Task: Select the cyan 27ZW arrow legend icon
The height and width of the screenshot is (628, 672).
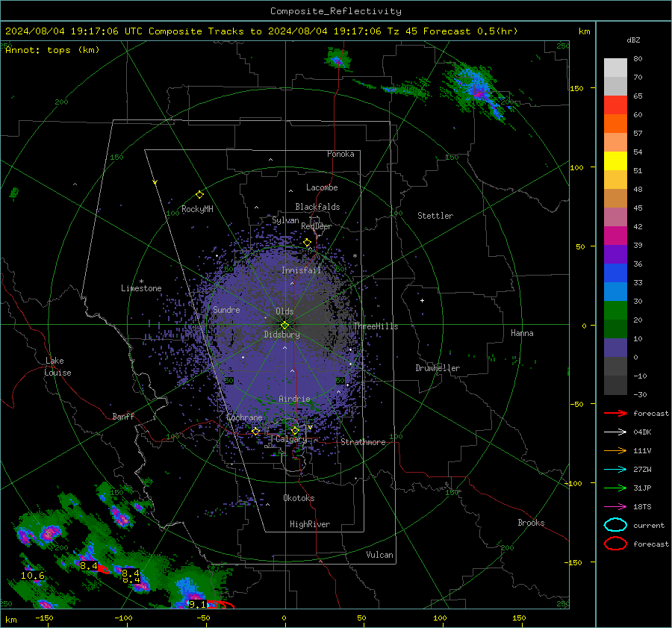Action: (x=615, y=470)
